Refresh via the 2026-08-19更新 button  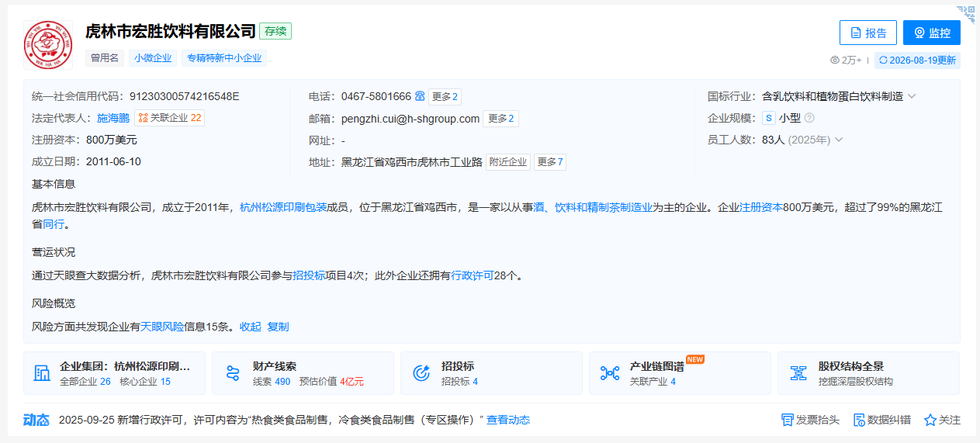point(918,60)
